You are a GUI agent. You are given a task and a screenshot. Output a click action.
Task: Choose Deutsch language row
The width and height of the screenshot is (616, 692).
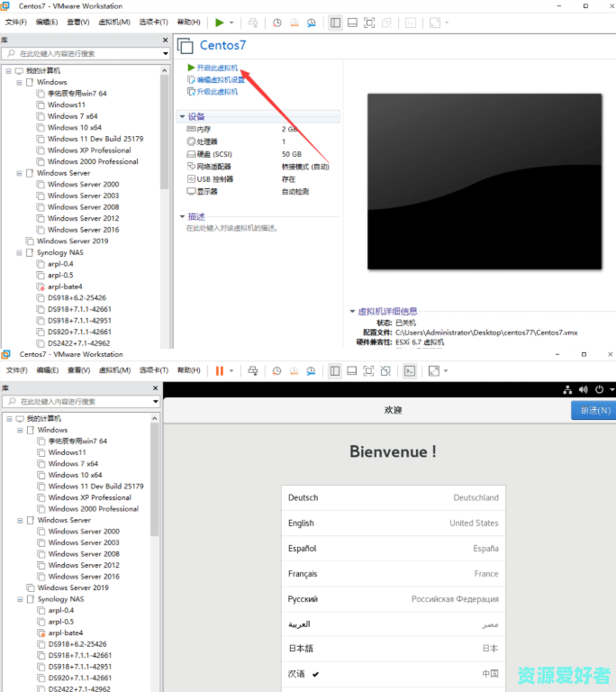(x=394, y=497)
